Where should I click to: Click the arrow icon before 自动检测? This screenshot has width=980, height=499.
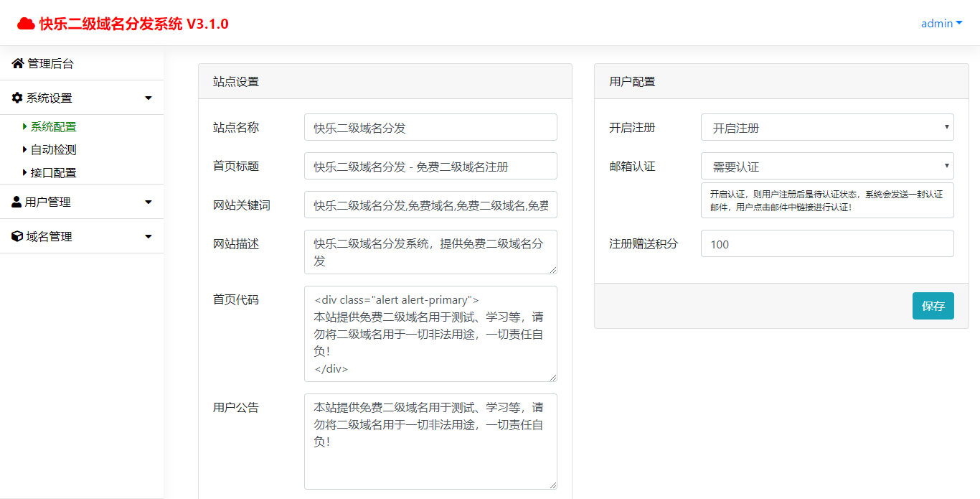[24, 149]
